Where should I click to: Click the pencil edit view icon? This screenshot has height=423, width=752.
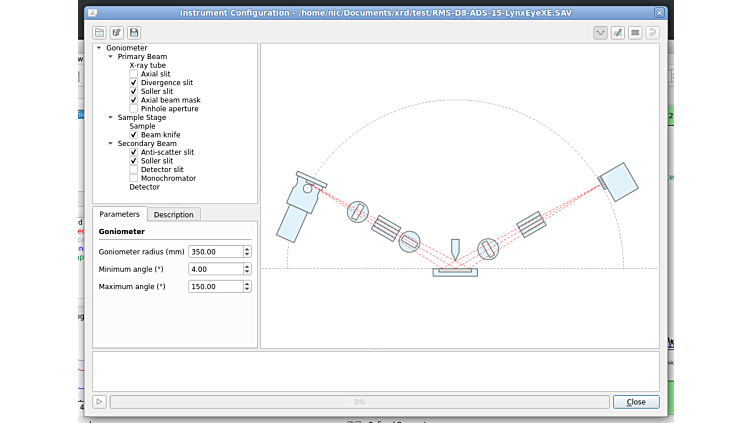617,33
